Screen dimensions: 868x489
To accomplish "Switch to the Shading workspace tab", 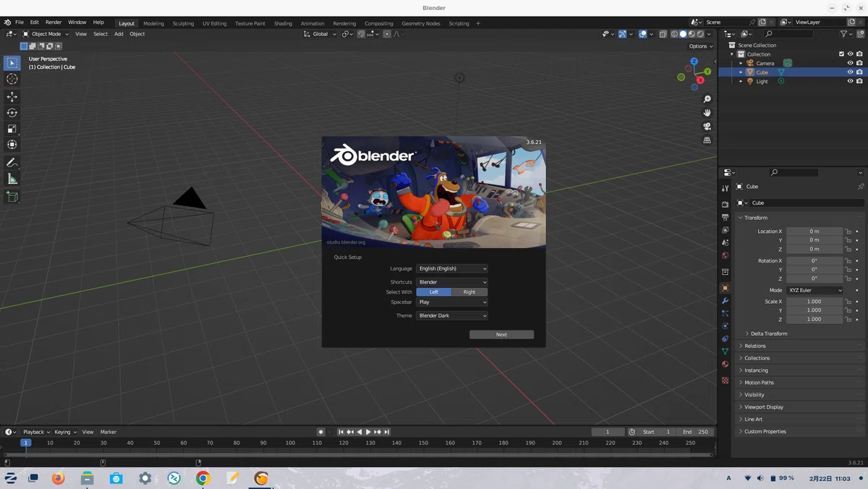I will click(283, 23).
